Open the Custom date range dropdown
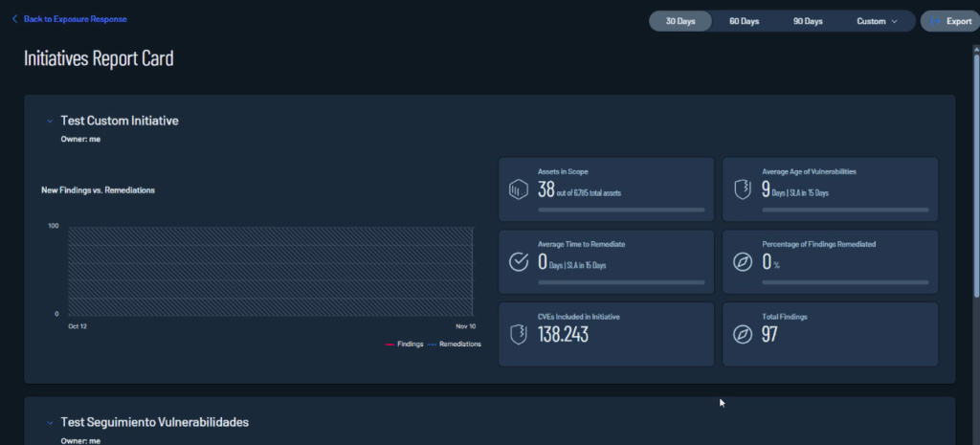The image size is (980, 445). click(x=877, y=21)
